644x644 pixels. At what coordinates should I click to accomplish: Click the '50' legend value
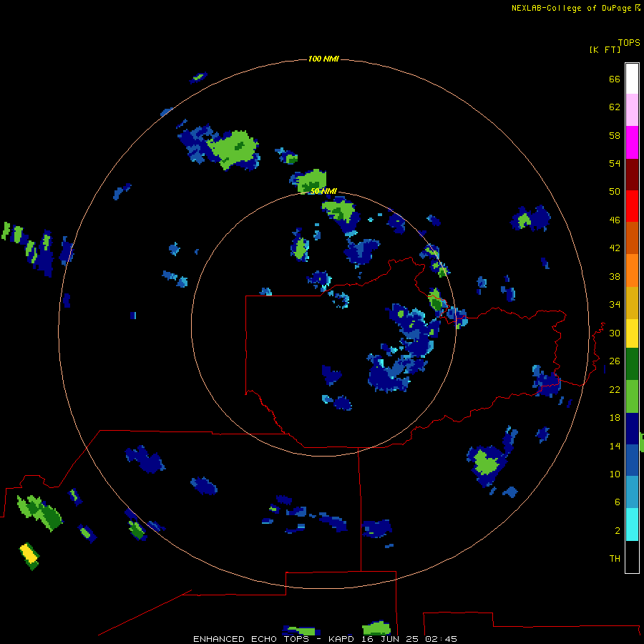(x=615, y=192)
